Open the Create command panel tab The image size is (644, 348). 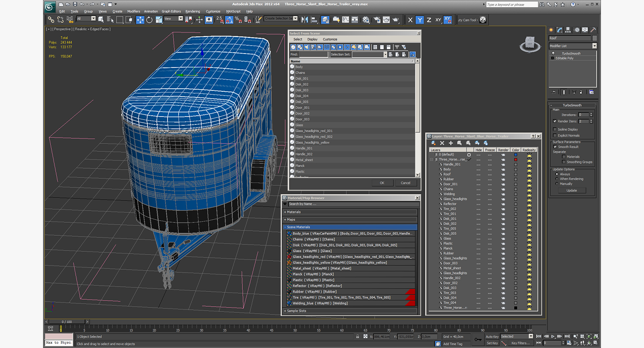pyautogui.click(x=551, y=30)
